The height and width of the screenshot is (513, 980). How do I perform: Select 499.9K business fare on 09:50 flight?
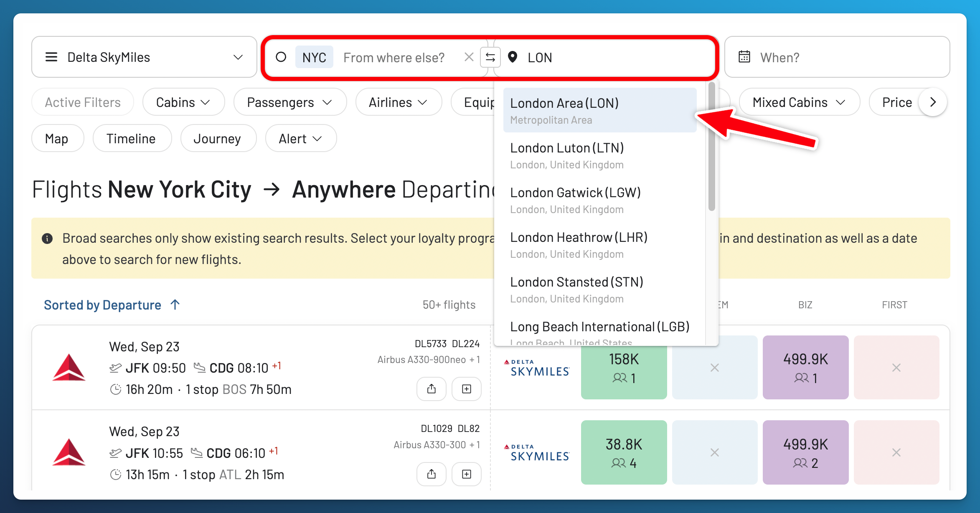coord(805,368)
